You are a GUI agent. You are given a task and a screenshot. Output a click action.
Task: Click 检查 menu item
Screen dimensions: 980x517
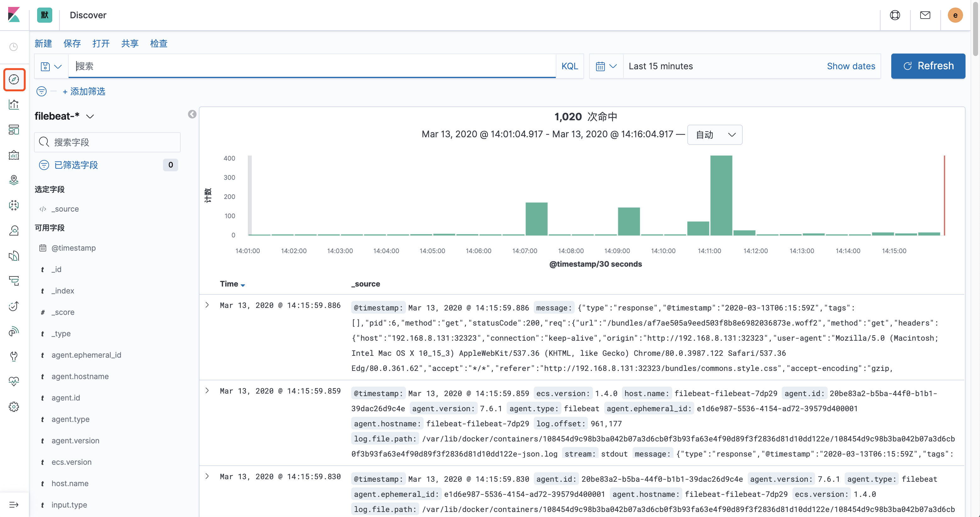tap(159, 43)
